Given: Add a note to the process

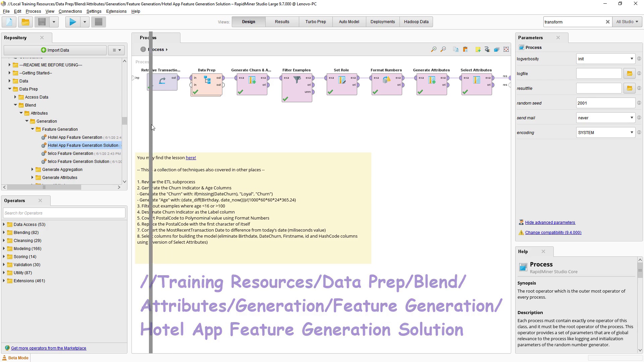Looking at the screenshot, I should [x=478, y=50].
